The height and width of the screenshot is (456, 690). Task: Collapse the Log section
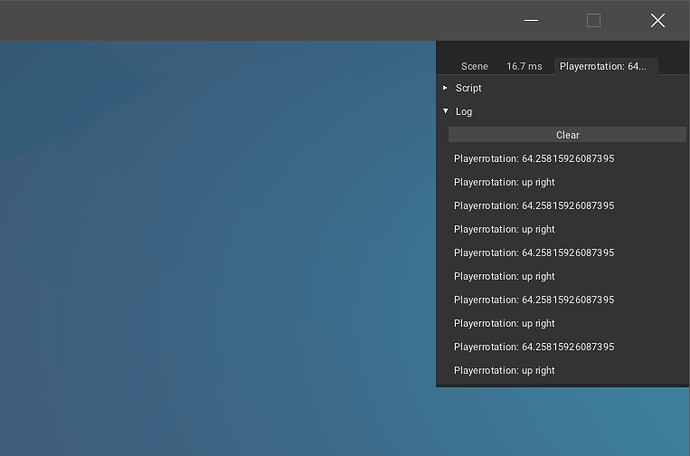pyautogui.click(x=463, y=111)
